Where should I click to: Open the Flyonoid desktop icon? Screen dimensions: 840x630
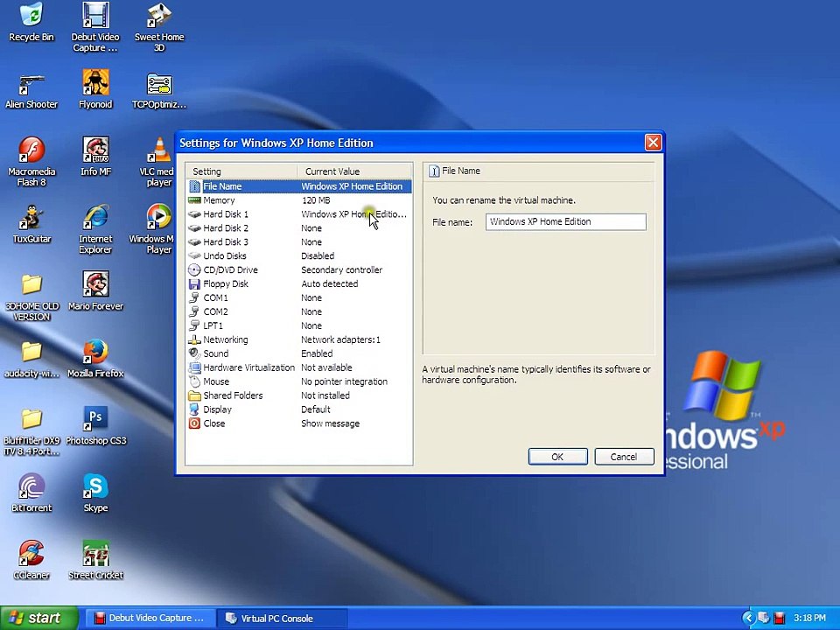95,89
